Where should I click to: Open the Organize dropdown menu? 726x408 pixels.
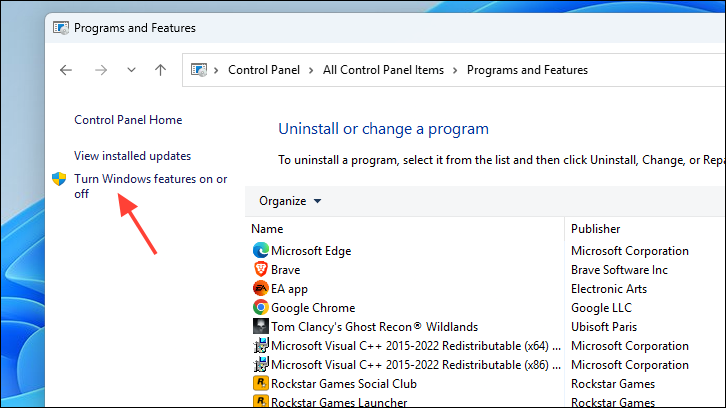290,201
